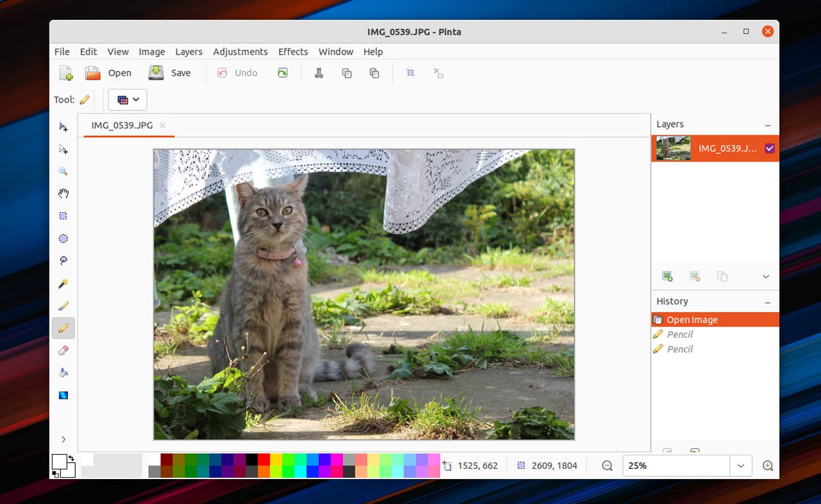Select the Rectangle Select tool
The image size is (821, 504).
[63, 215]
